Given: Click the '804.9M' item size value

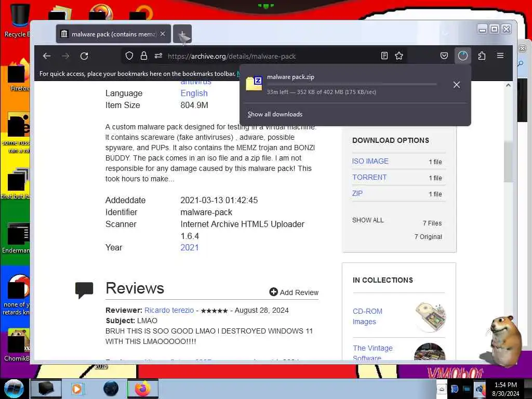Looking at the screenshot, I should point(194,105).
